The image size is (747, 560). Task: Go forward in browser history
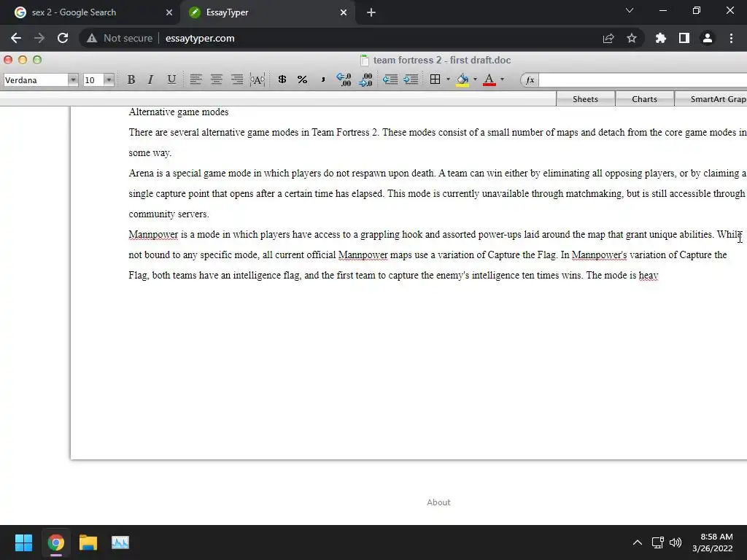click(x=39, y=38)
